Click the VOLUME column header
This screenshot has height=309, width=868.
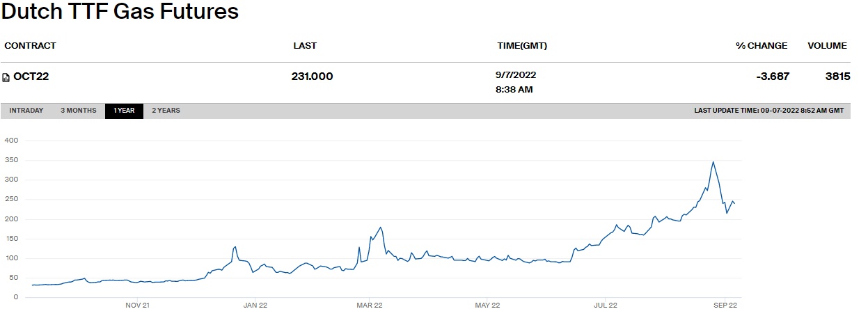tap(827, 46)
